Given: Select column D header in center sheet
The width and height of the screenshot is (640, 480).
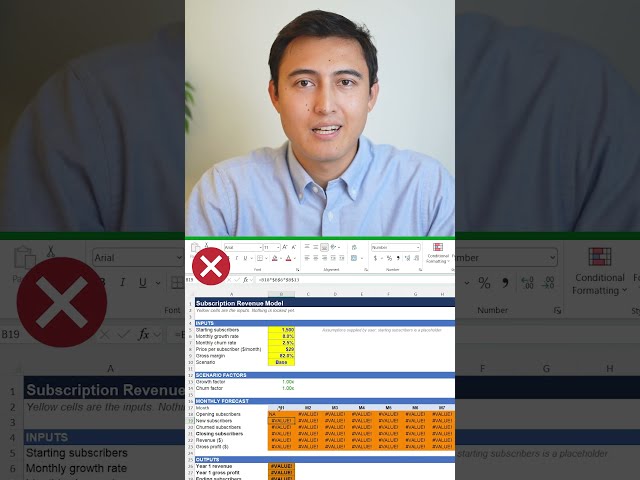Looking at the screenshot, I should tap(335, 294).
